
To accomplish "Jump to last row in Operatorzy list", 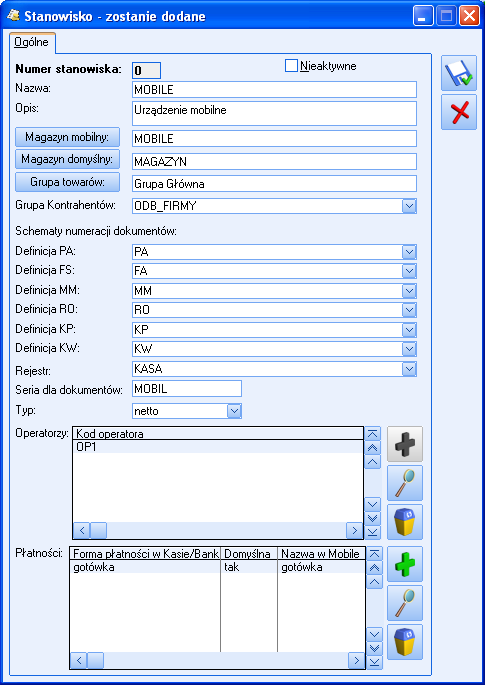I will [372, 532].
